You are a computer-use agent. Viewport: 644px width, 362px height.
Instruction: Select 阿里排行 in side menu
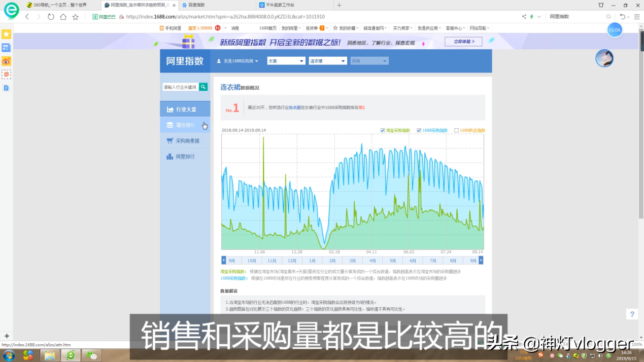pos(185,157)
